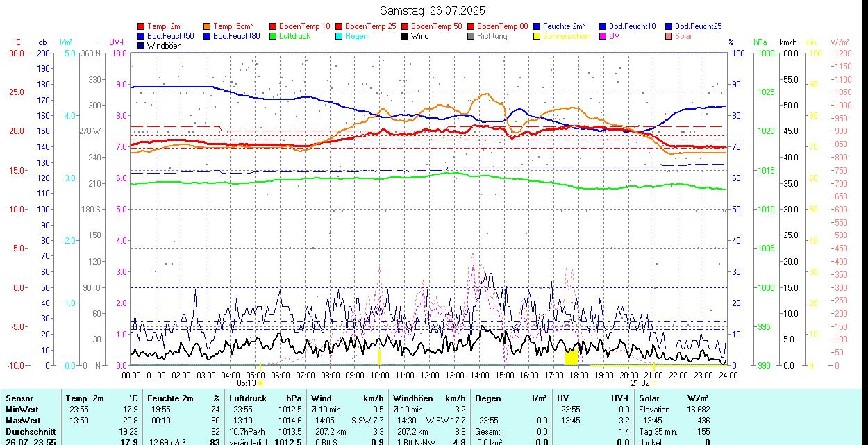Click the magenta UV legend swatch
The height and width of the screenshot is (445, 868).
click(603, 36)
